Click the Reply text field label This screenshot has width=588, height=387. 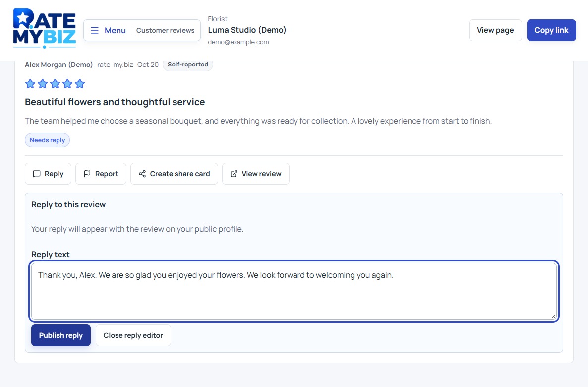(x=50, y=254)
